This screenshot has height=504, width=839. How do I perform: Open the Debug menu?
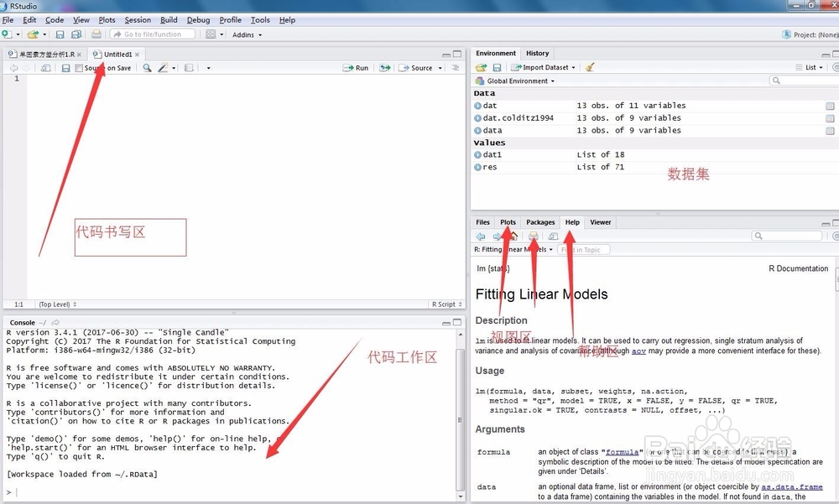coord(198,20)
